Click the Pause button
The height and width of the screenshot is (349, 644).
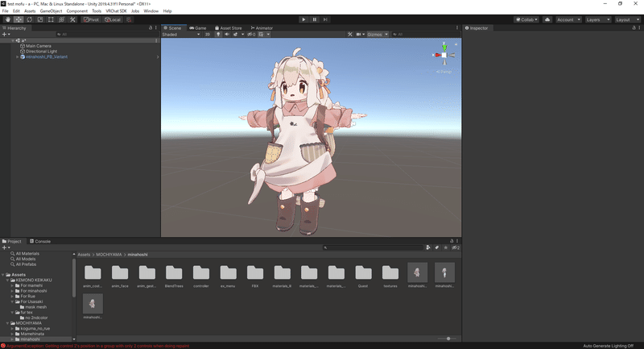coord(315,19)
